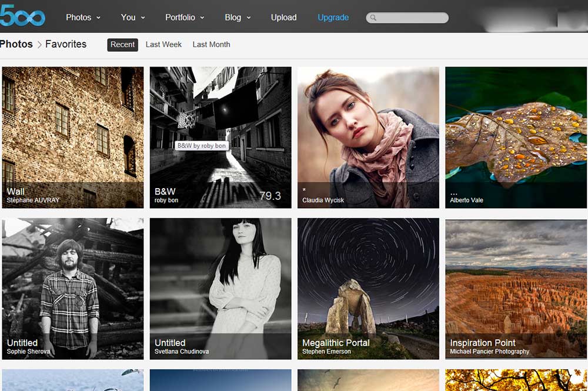Click the Photos breadcrumb link
This screenshot has width=588, height=391.
(x=16, y=44)
